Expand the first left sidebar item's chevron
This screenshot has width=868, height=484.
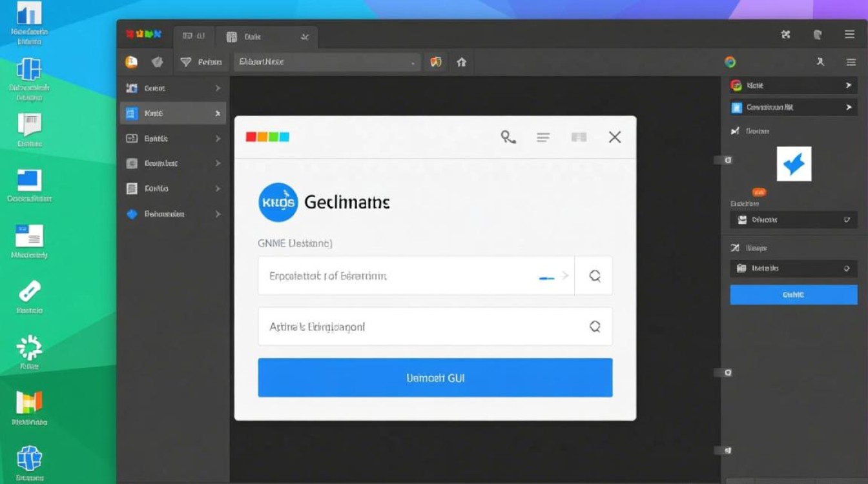pyautogui.click(x=218, y=88)
